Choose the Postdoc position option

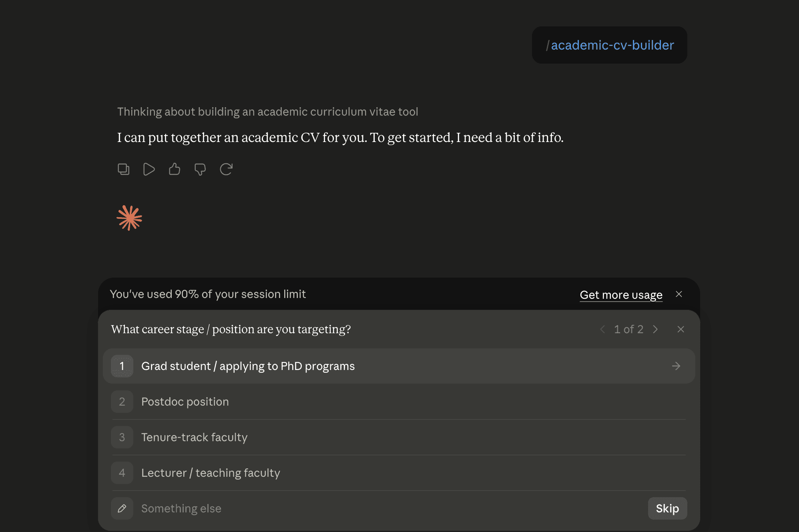tap(399, 402)
